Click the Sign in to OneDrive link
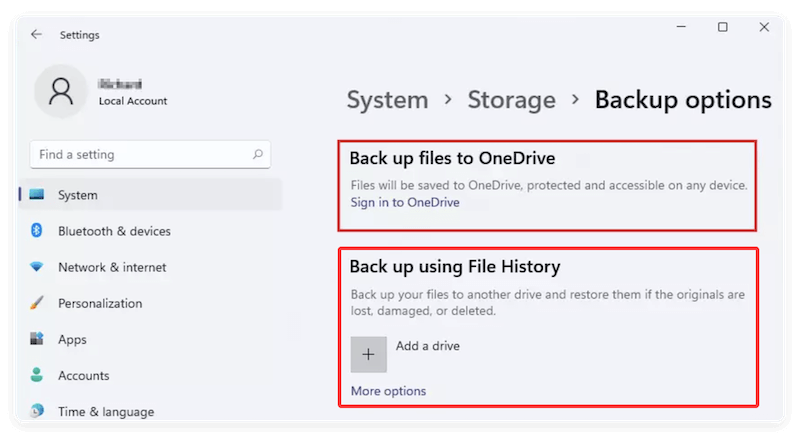Viewport: 800px width, 437px height. tap(405, 202)
